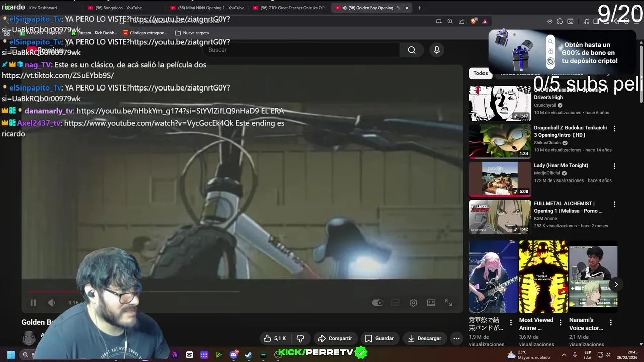Open Dragonball Z Budokai Tenkaichi 3 title
644x362 pixels.
[570, 131]
